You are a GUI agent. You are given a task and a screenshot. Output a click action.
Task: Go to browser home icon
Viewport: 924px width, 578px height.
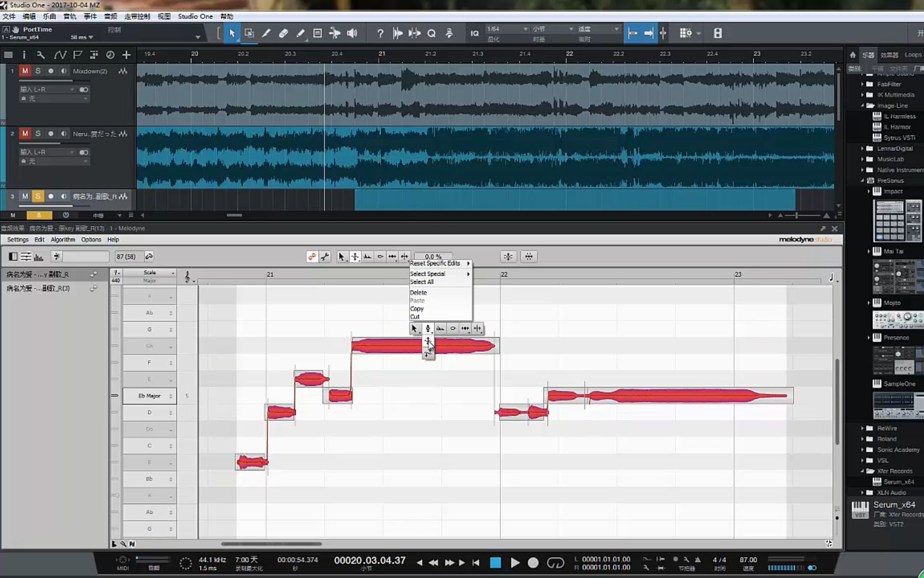852,55
